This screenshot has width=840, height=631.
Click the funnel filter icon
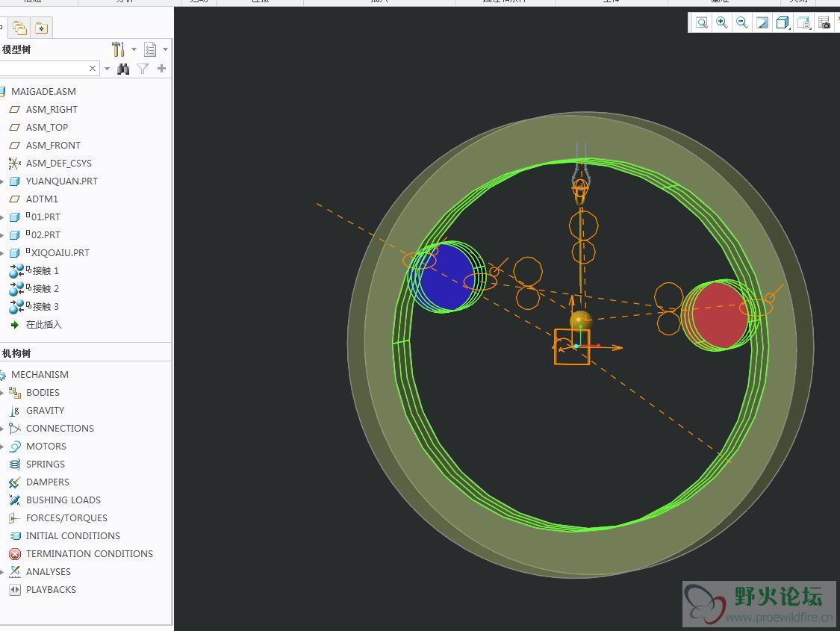[x=143, y=69]
